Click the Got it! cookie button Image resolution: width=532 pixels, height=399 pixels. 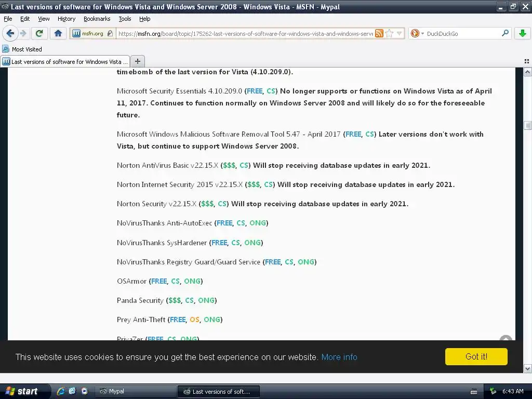coord(476,356)
